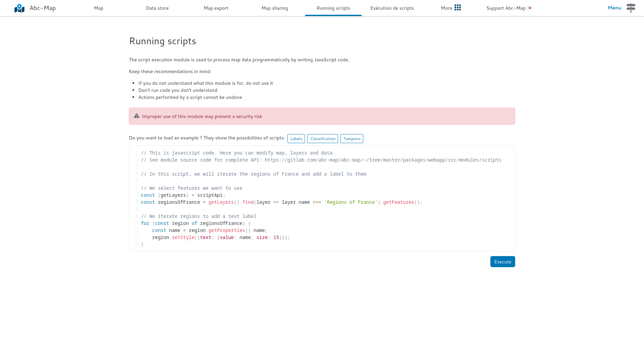Click line number 8 in the editor

(x=137, y=202)
